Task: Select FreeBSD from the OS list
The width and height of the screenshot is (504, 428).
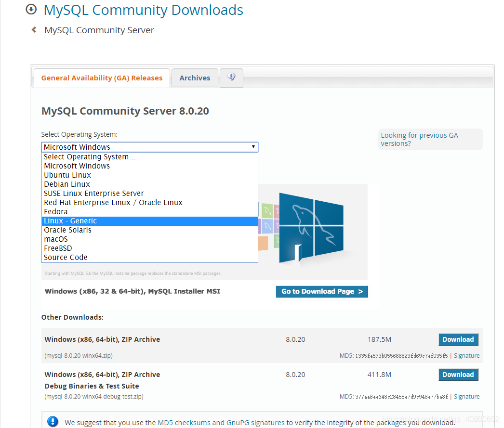Action: [150, 248]
